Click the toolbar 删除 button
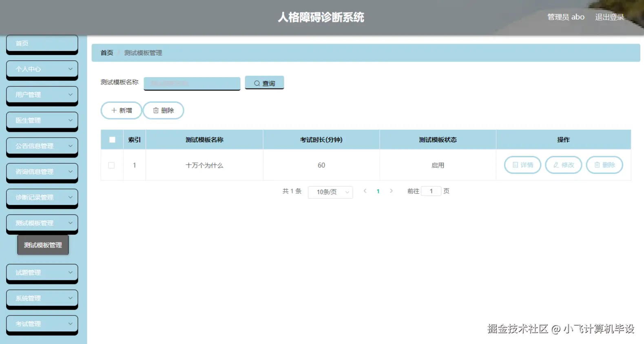This screenshot has width=644, height=344. [x=163, y=110]
